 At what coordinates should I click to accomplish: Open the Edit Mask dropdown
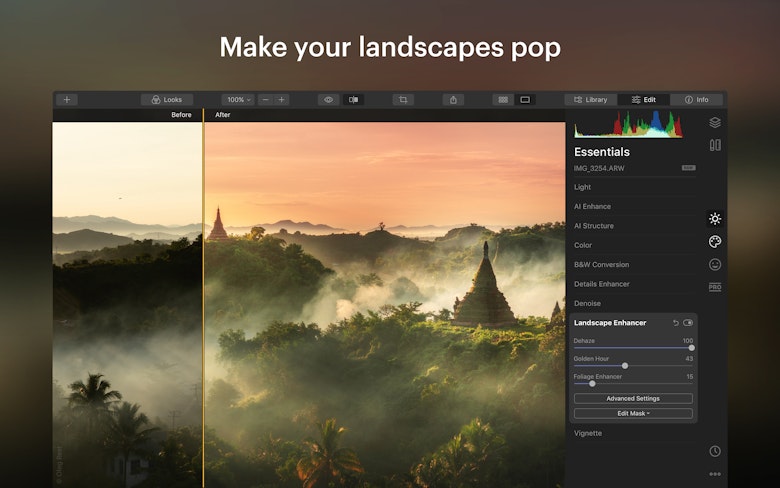click(633, 413)
